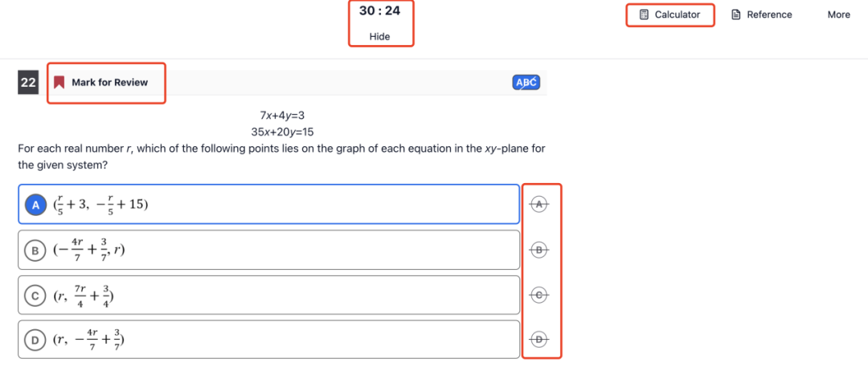The image size is (868, 371).
Task: Select answer choice D radio circle
Action: click(x=35, y=340)
